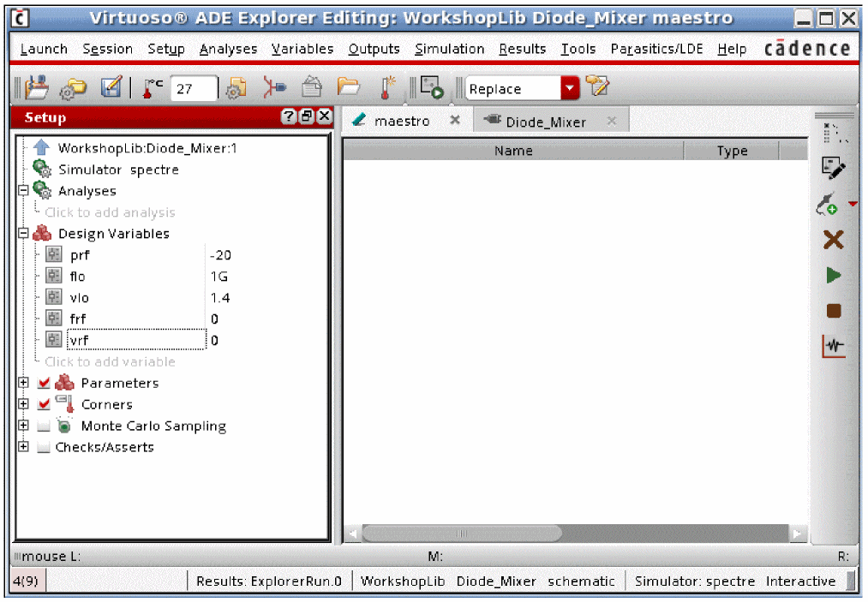Click the edit outputs pencil sidebar icon

click(833, 168)
